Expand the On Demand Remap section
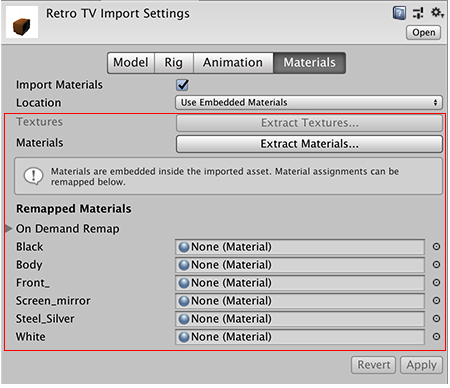The image size is (450, 388). pos(9,229)
